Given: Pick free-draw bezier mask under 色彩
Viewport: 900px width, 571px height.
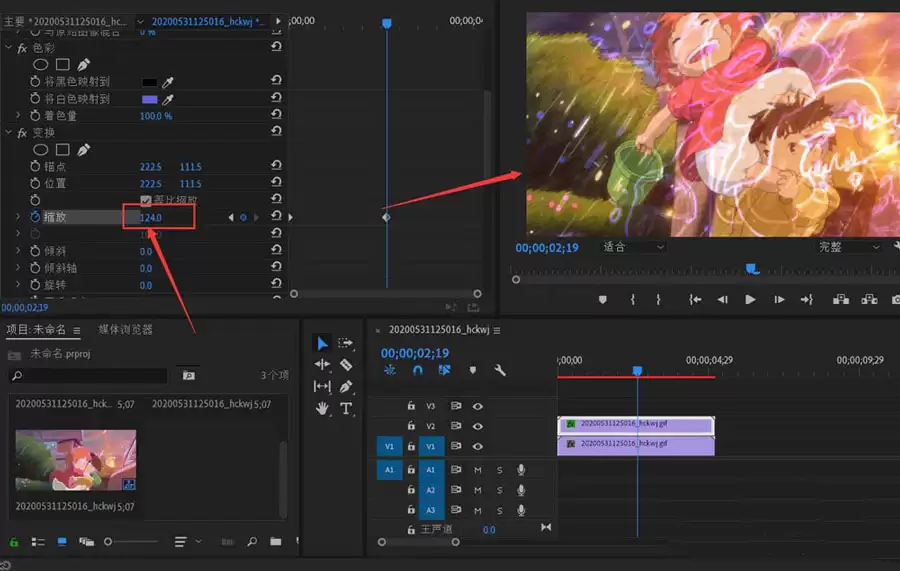Looking at the screenshot, I should coord(84,64).
